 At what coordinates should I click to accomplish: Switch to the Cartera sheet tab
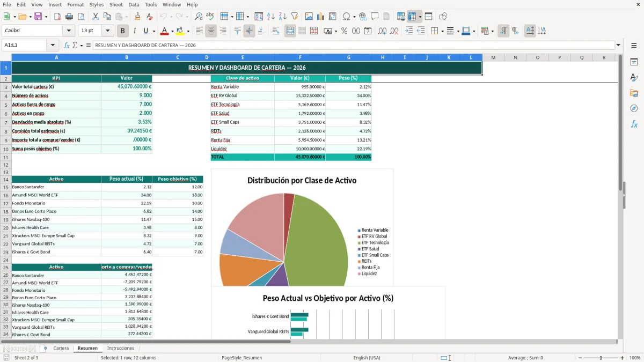[x=61, y=348]
